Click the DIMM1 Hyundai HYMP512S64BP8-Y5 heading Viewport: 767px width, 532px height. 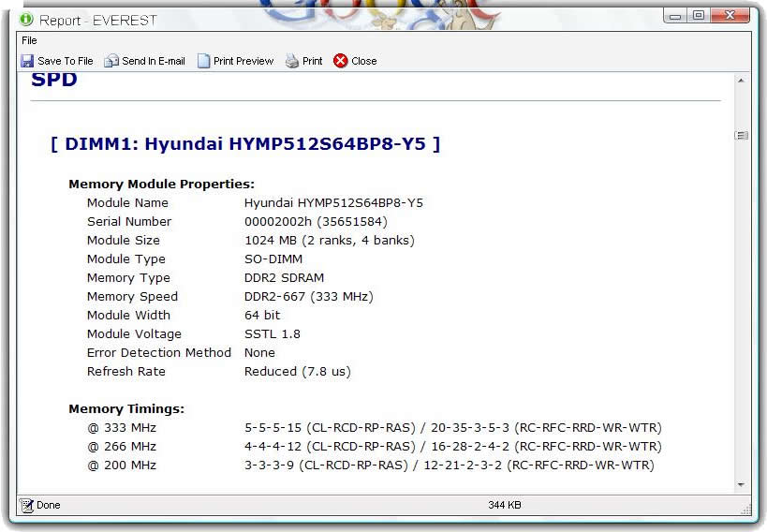pyautogui.click(x=245, y=144)
